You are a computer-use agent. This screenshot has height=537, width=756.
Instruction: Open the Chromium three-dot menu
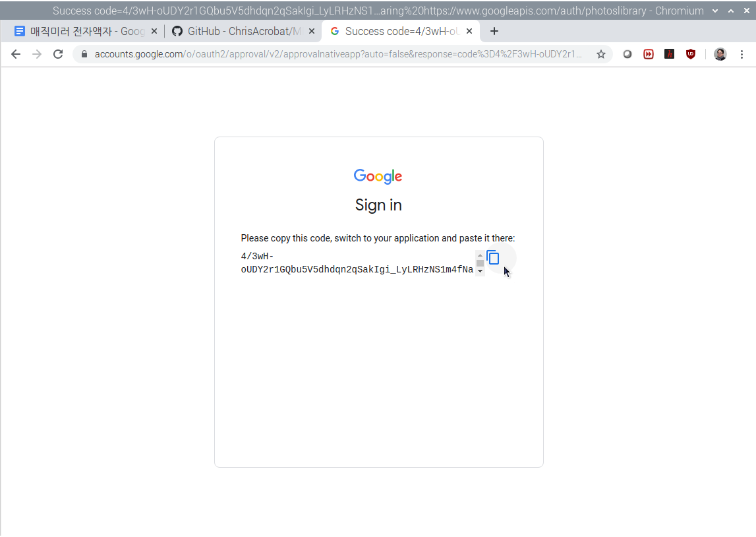[741, 54]
